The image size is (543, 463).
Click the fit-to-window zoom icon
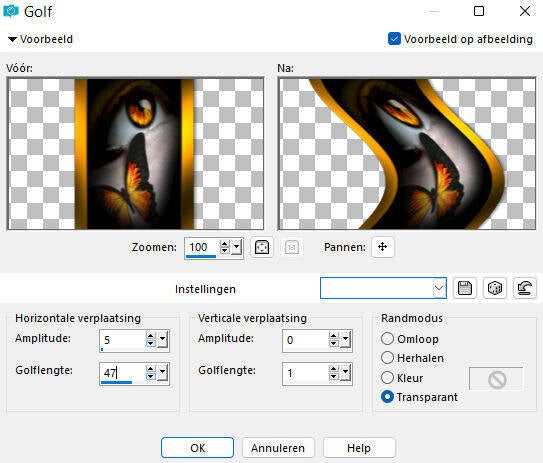[261, 247]
